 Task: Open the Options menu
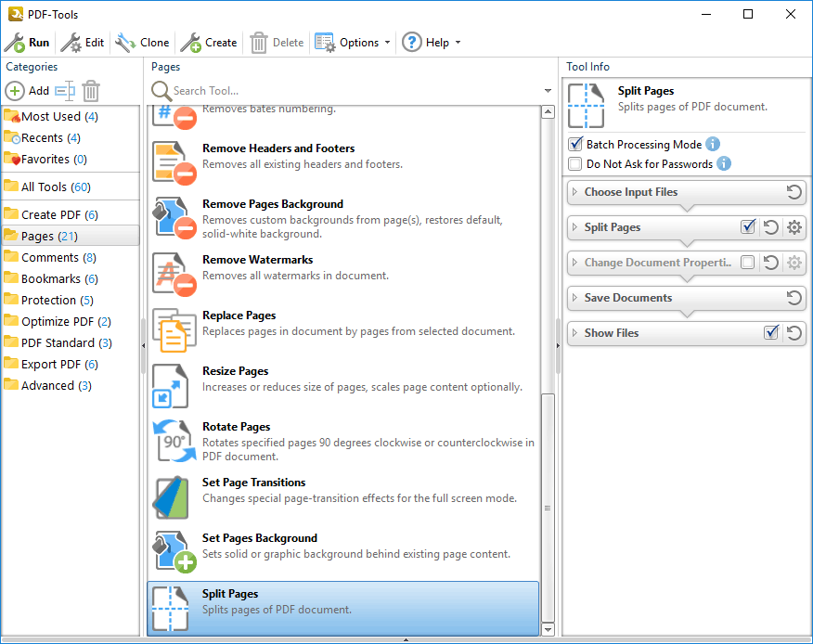[x=353, y=43]
